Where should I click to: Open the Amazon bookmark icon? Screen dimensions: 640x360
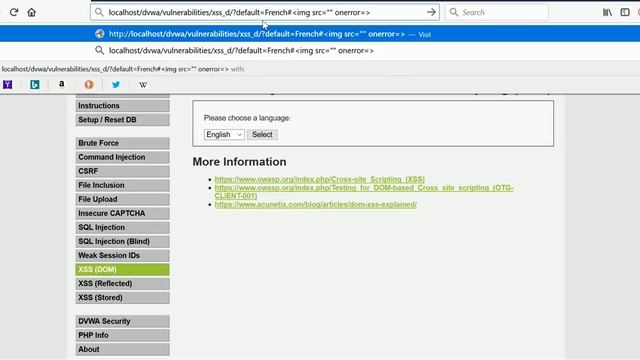click(62, 84)
